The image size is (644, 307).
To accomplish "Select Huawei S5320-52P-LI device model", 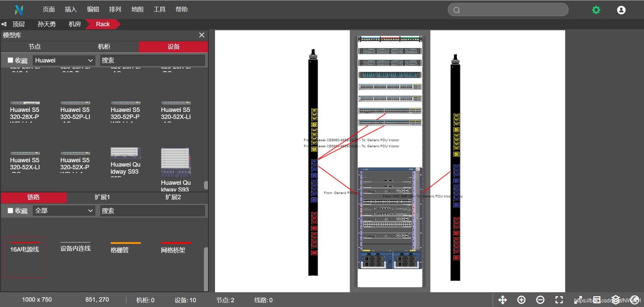I will pos(75,111).
